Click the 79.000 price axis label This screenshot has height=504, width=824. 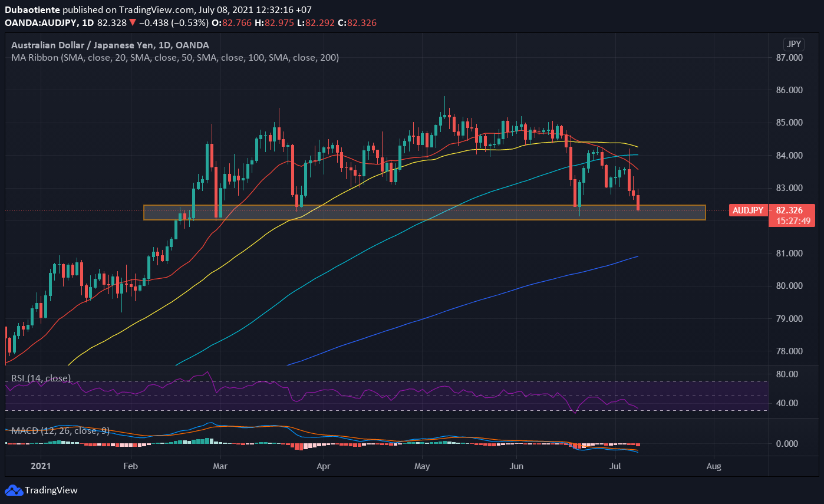(789, 319)
